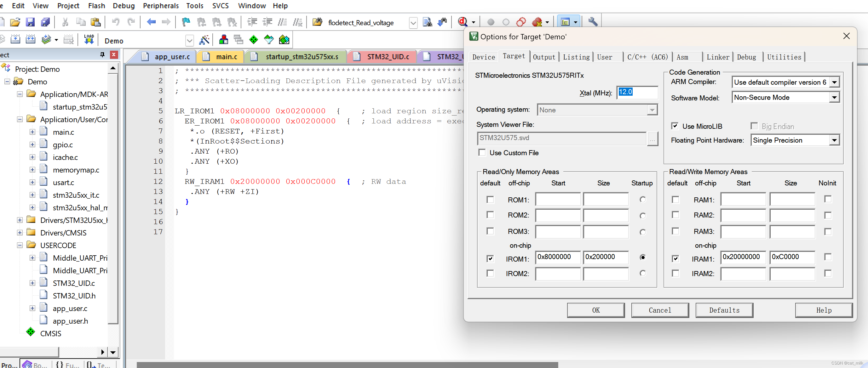The image size is (868, 368).
Task: Open the Peripherals menu
Action: point(161,6)
